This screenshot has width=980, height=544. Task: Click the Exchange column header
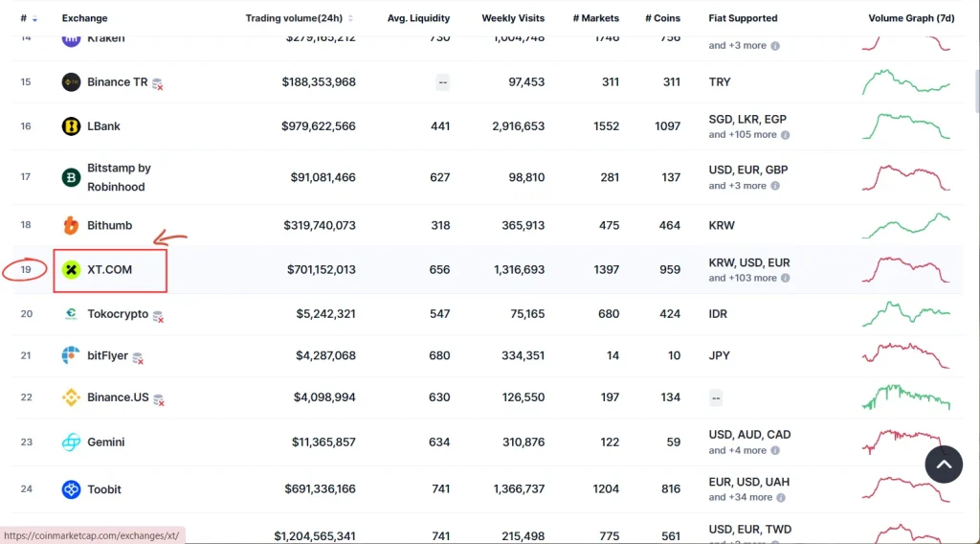point(84,18)
